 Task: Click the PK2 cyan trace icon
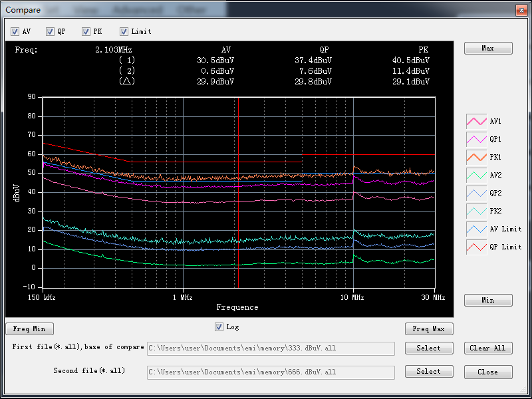pyautogui.click(x=476, y=211)
